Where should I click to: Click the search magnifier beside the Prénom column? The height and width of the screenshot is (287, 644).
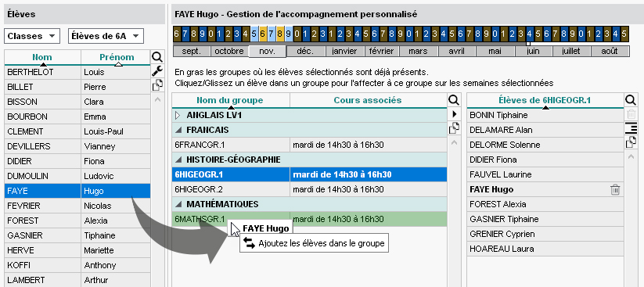(x=157, y=57)
